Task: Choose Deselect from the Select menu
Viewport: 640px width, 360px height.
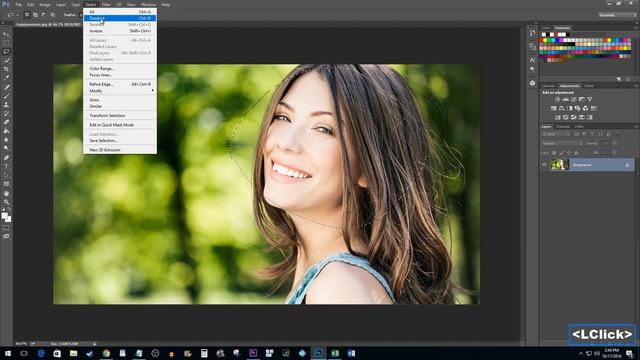Action: pos(120,18)
